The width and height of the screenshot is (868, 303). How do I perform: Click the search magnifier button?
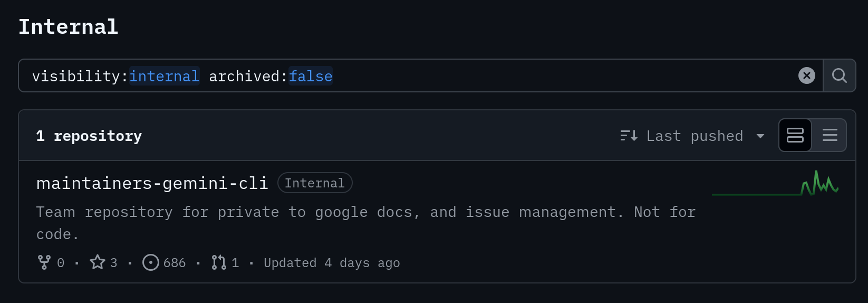coord(839,76)
